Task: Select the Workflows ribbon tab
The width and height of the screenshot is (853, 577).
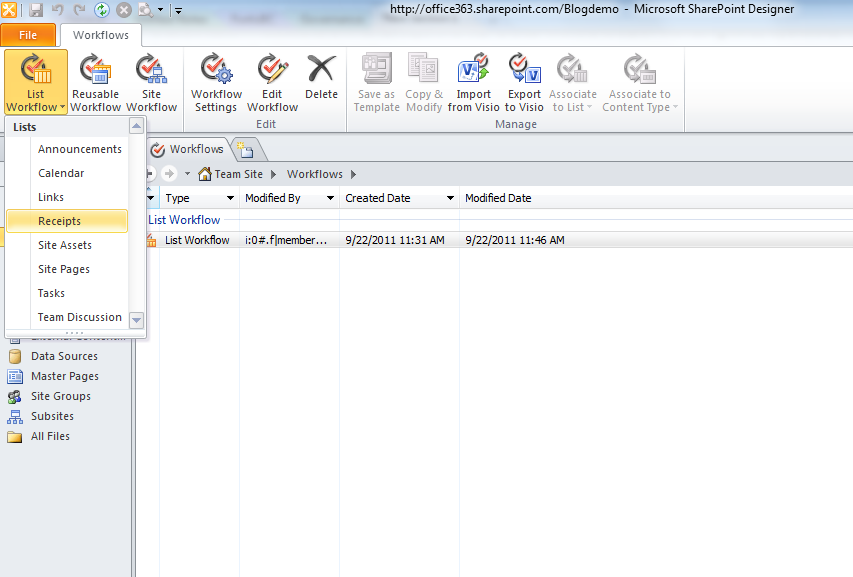Action: click(101, 35)
